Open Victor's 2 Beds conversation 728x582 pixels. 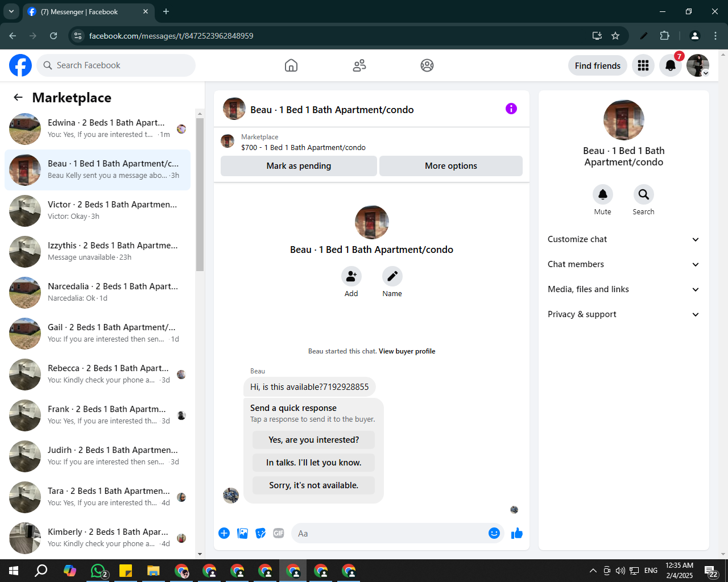click(x=97, y=211)
